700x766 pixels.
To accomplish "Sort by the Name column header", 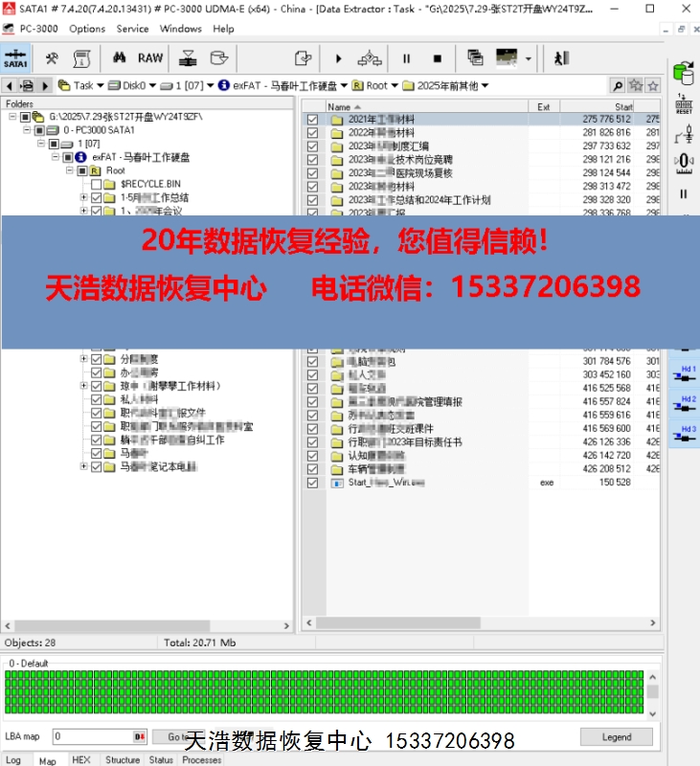I will [x=421, y=107].
